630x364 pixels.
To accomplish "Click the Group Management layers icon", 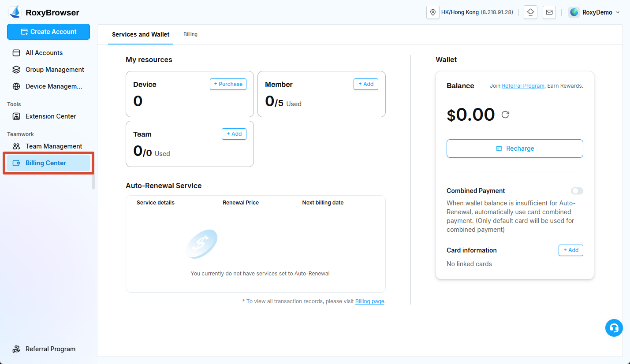I will [16, 70].
